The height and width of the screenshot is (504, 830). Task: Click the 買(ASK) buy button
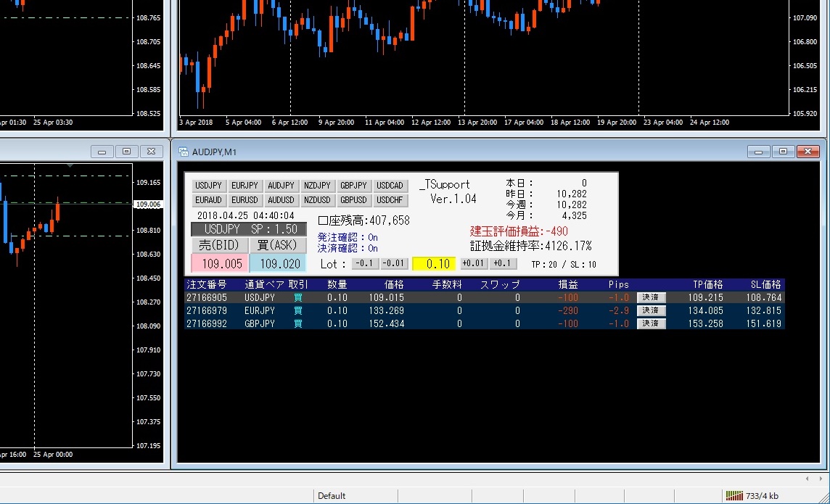point(277,245)
